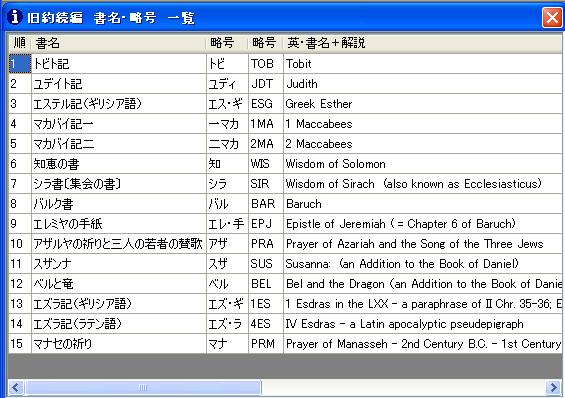The image size is (565, 398).
Task: Sort by the 書名 column header
Action: pos(119,43)
